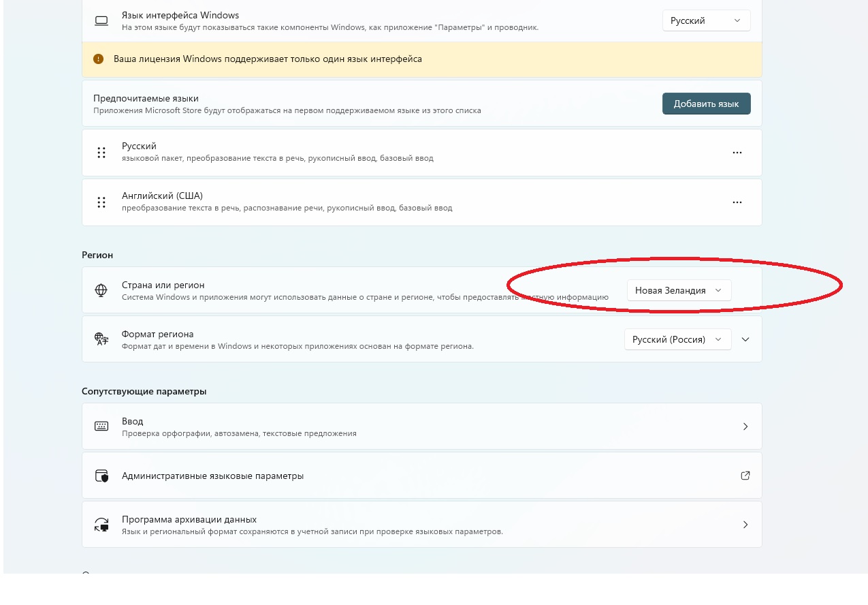Click the globe icon beside Страна или регион
Image resolution: width=868 pixels, height=605 pixels.
[101, 290]
